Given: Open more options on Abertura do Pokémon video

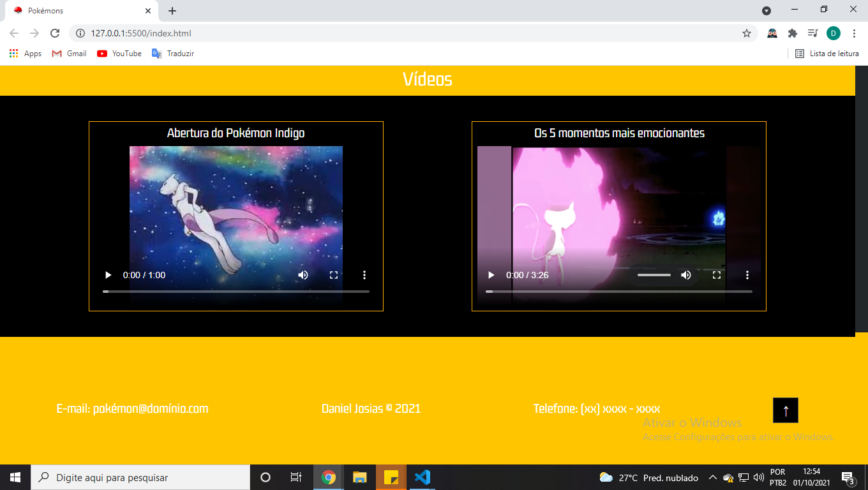Looking at the screenshot, I should pyautogui.click(x=364, y=275).
